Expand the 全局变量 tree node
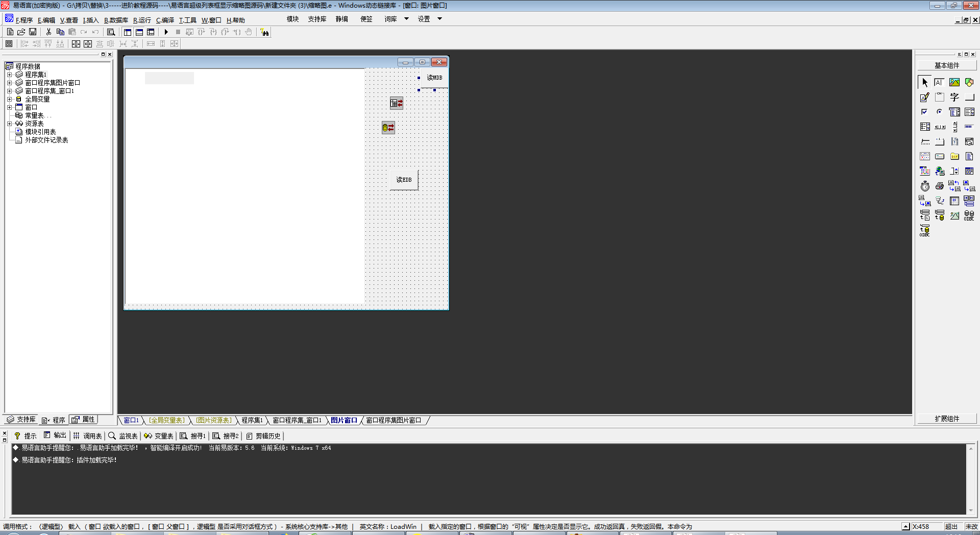This screenshot has width=980, height=535. (x=9, y=99)
